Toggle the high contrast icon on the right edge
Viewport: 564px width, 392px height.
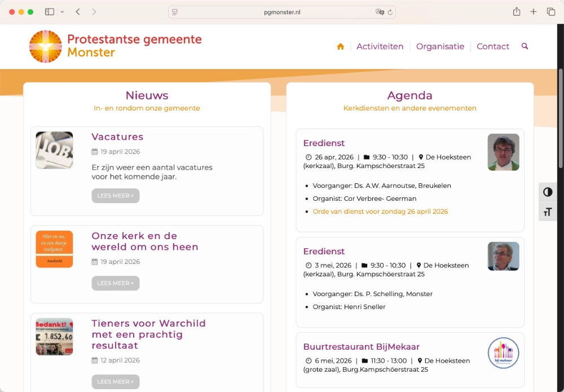[548, 192]
